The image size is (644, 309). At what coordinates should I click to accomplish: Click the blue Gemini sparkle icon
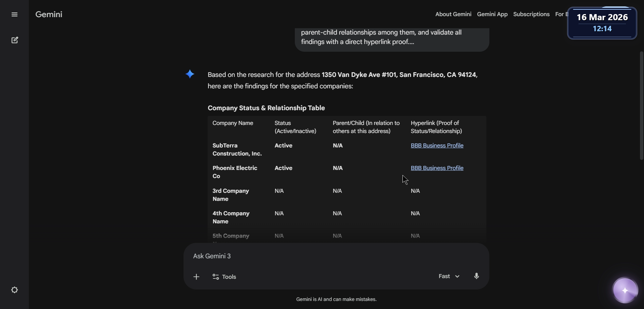coord(190,74)
